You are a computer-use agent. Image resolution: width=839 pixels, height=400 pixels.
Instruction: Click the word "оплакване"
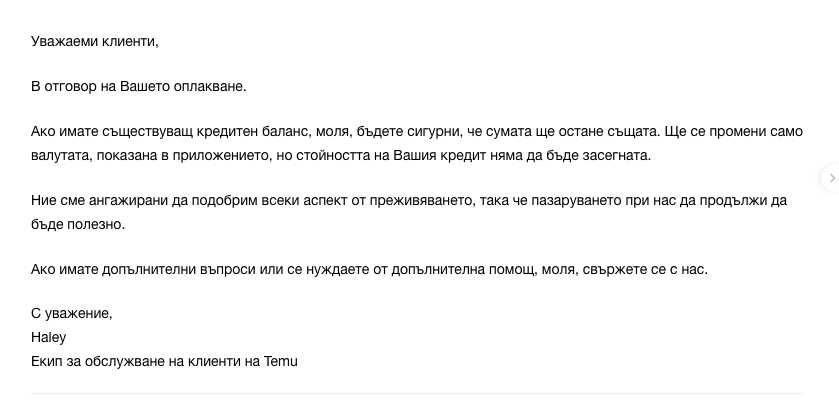coord(211,86)
